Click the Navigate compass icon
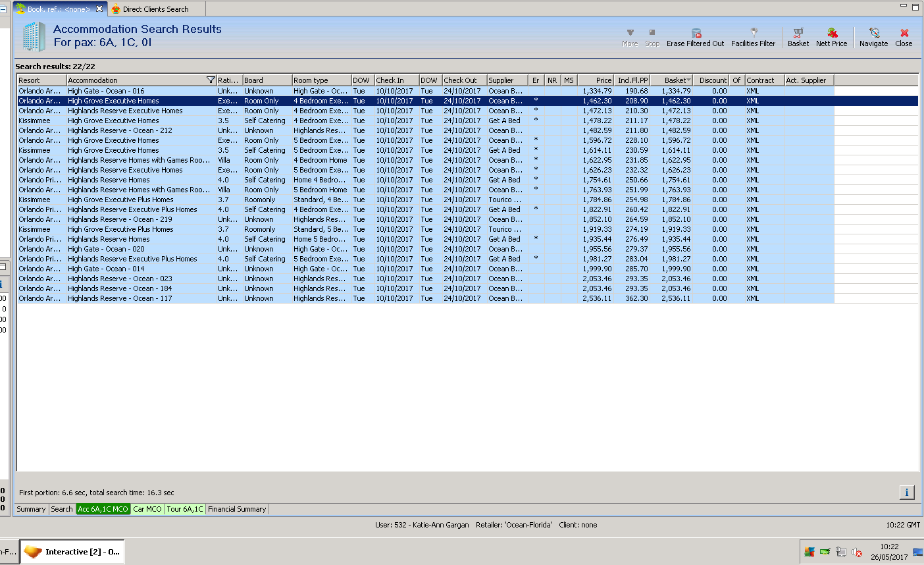Viewport: 924px width, 565px height. pos(874,33)
